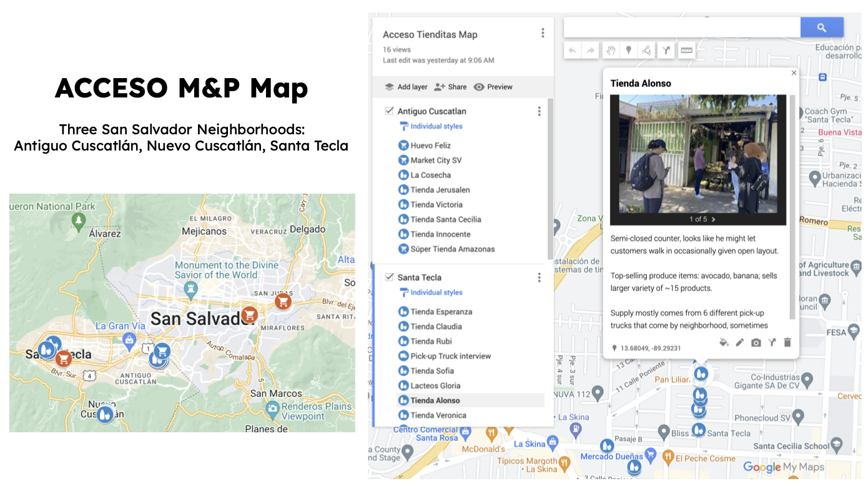Click Renderos Plains Viewpoint camera pin
The height and width of the screenshot is (486, 868).
272,410
